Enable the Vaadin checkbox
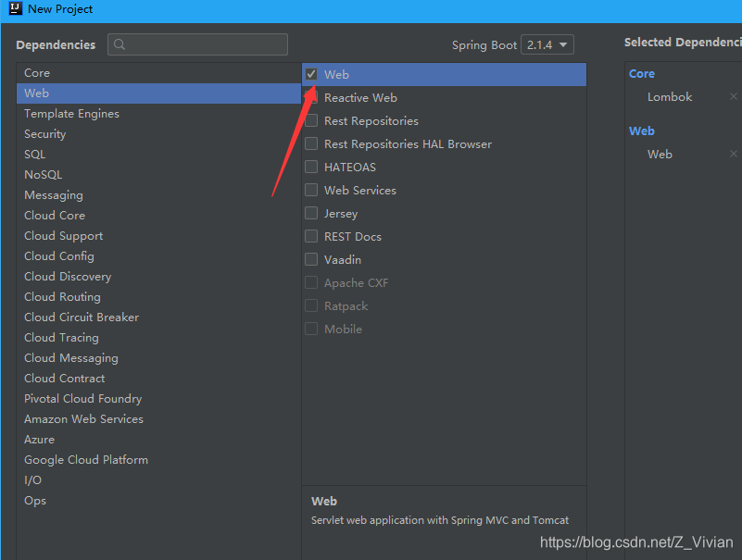 click(311, 259)
